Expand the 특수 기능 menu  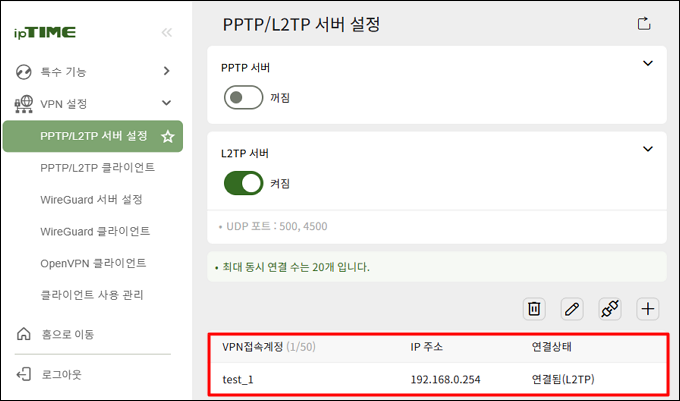pyautogui.click(x=93, y=72)
